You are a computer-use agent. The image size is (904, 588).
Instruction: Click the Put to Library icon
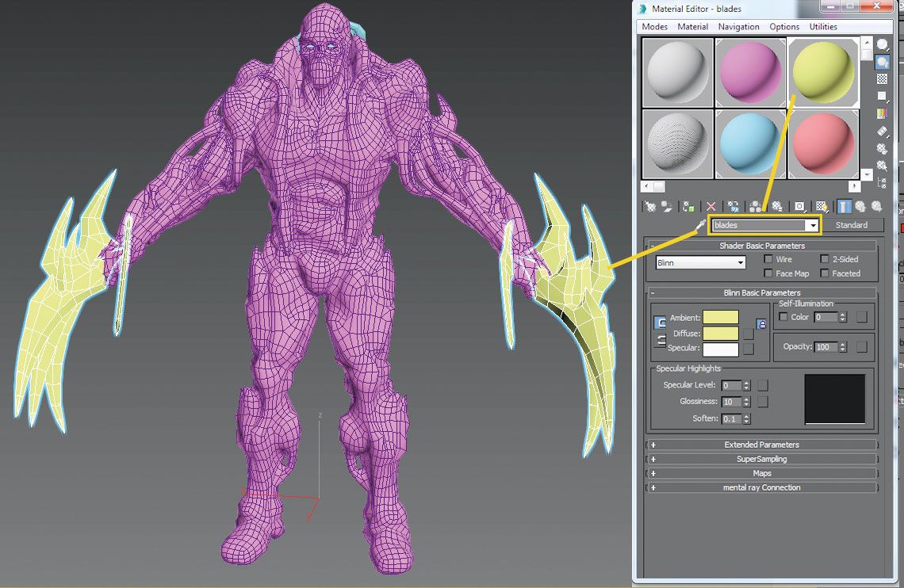pyautogui.click(x=778, y=207)
